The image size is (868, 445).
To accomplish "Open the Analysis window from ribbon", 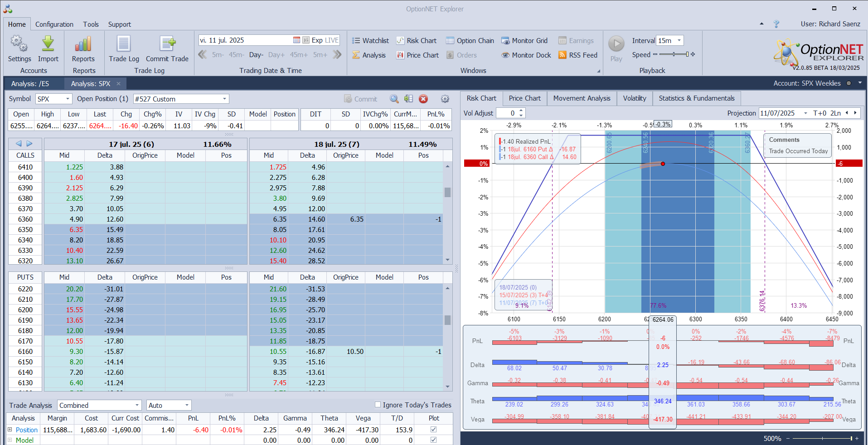I will tap(369, 55).
